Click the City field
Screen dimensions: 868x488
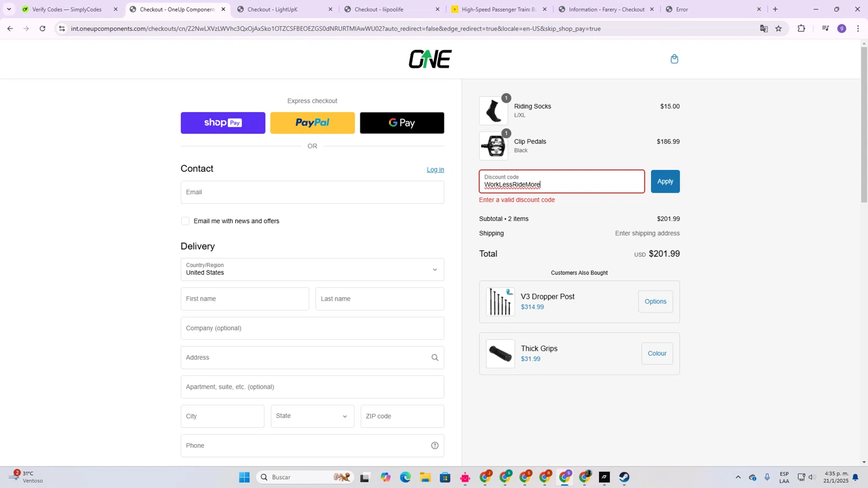[222, 416]
